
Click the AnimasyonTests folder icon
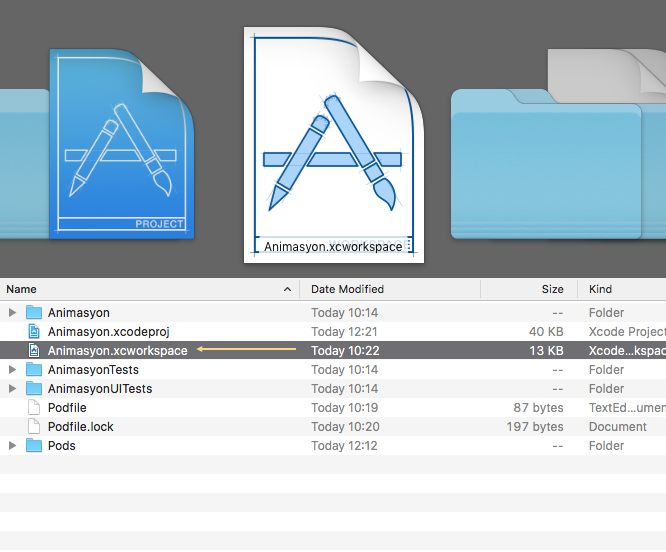pos(34,369)
